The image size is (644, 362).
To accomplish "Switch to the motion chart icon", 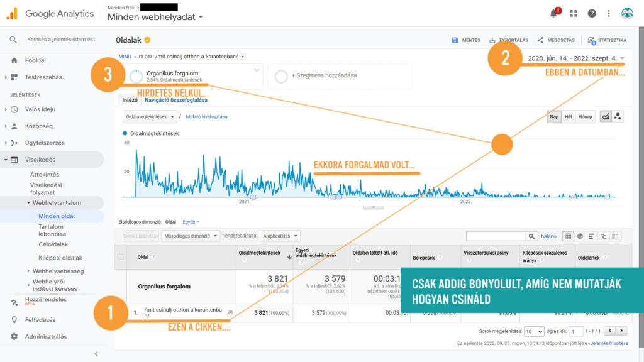I will (618, 116).
